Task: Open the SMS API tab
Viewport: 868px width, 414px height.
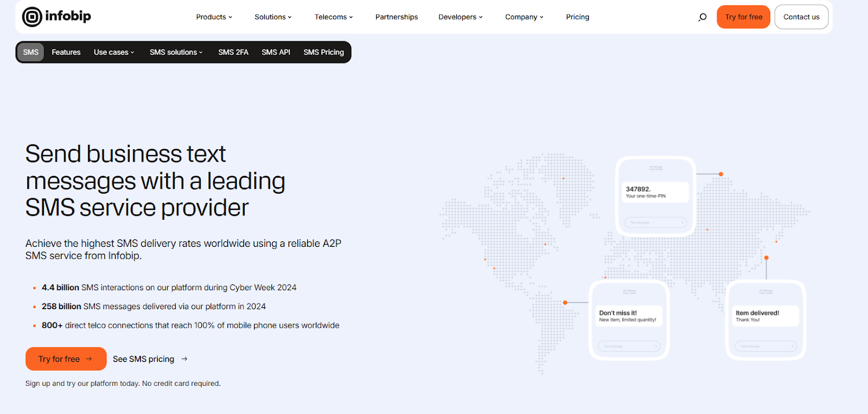Action: coord(276,52)
